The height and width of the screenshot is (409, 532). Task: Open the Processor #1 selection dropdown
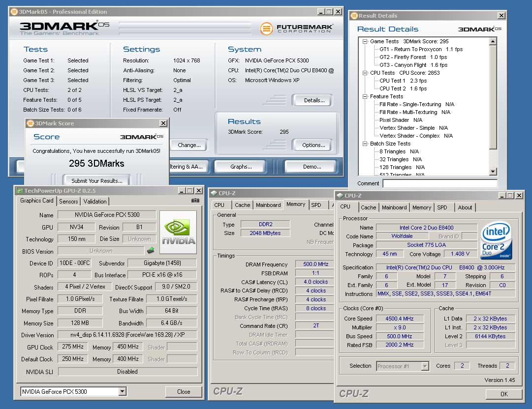tap(425, 366)
